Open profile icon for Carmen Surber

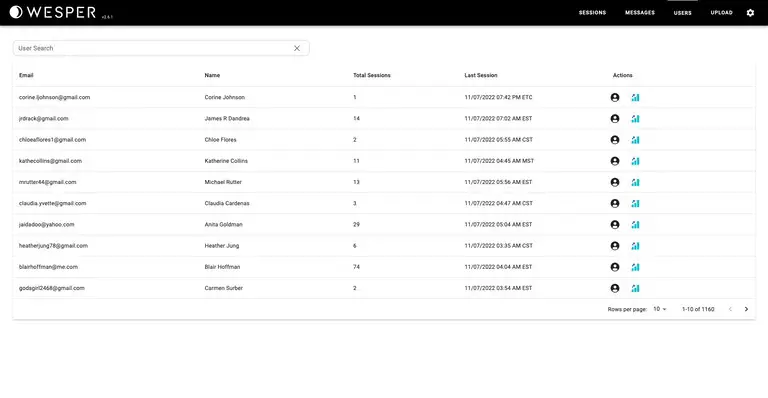click(615, 288)
